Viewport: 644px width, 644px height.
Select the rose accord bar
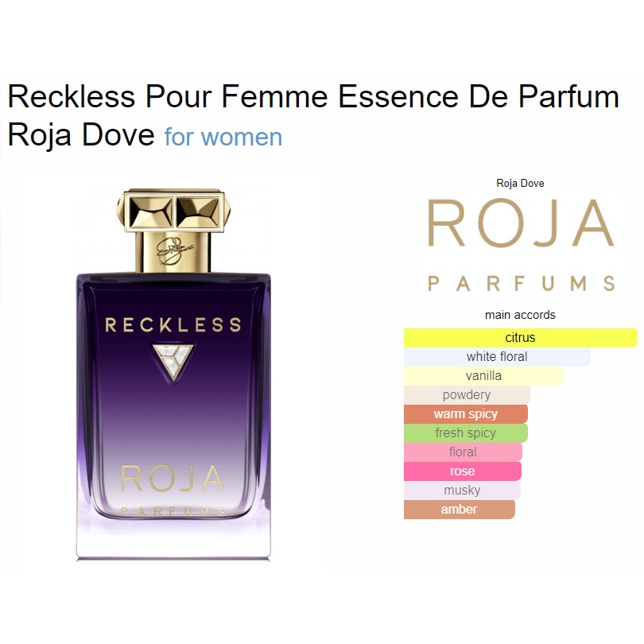click(x=463, y=471)
